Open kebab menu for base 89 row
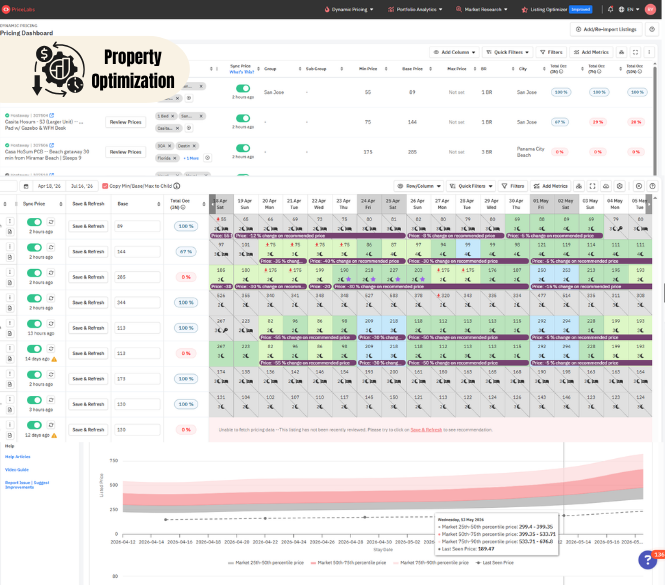The image size is (665, 585). click(x=10, y=221)
